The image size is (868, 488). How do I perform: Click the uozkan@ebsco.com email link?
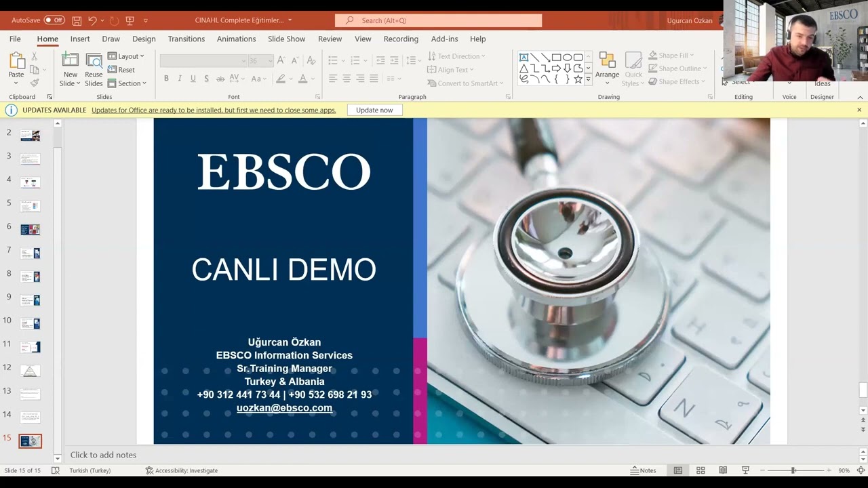pyautogui.click(x=284, y=408)
